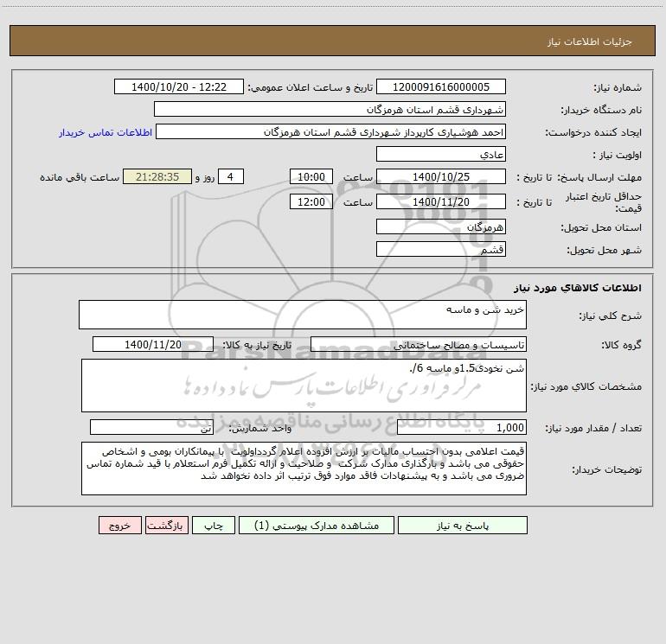666x644 pixels.
Task: Click the goods need date field 1400/11/20
Action: 153,344
